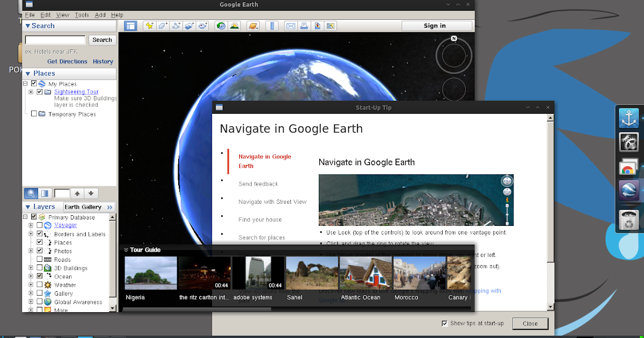The height and width of the screenshot is (338, 644).
Task: Open the Add menu
Action: click(x=100, y=15)
